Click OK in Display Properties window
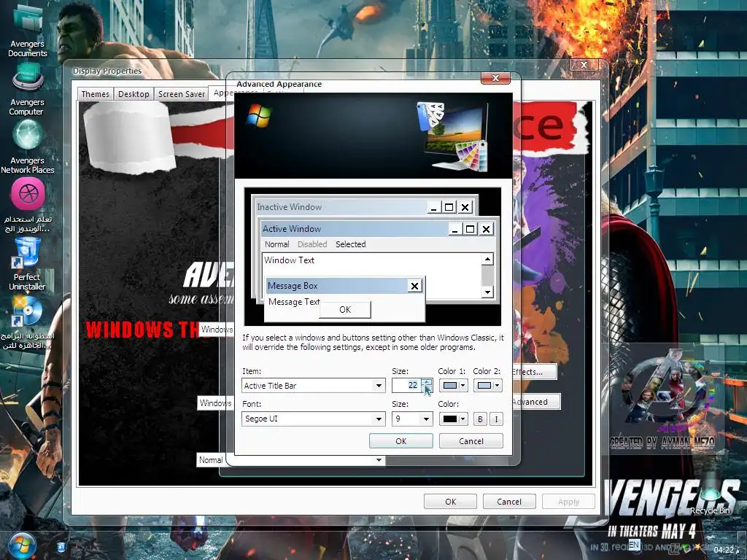The width and height of the screenshot is (747, 560). coord(450,502)
